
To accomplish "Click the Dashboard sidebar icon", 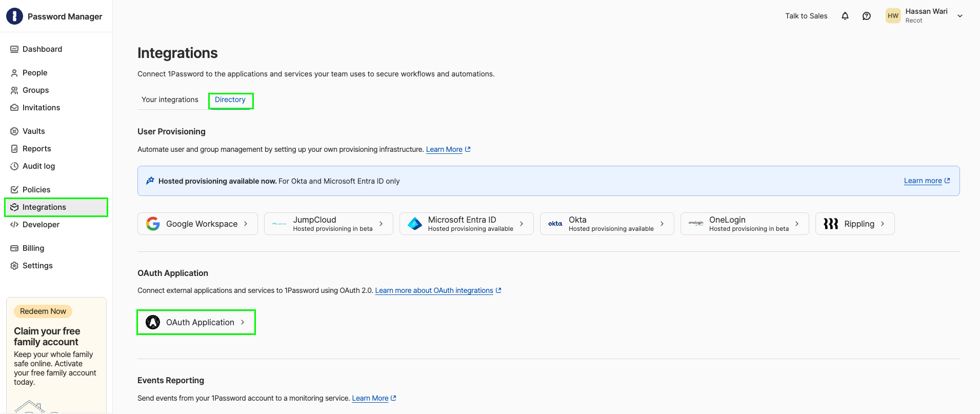I will coord(14,49).
